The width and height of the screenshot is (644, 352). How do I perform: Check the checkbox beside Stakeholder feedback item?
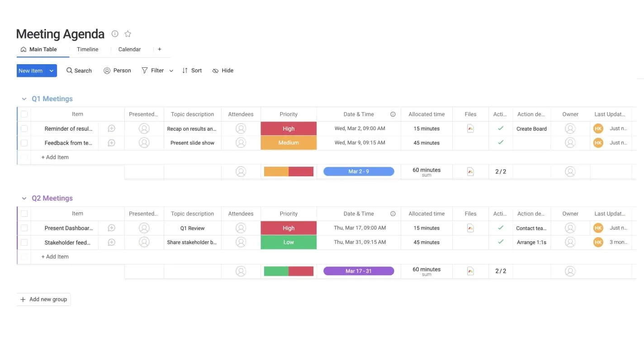pos(24,242)
